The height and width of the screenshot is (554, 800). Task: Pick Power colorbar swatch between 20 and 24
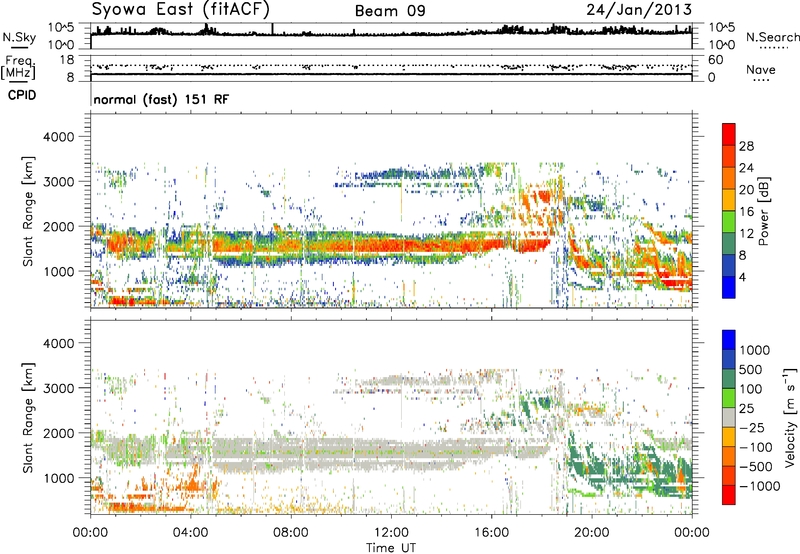pos(729,178)
